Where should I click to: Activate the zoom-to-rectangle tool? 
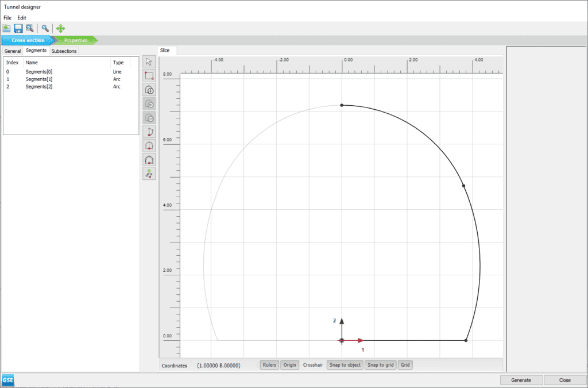point(29,28)
